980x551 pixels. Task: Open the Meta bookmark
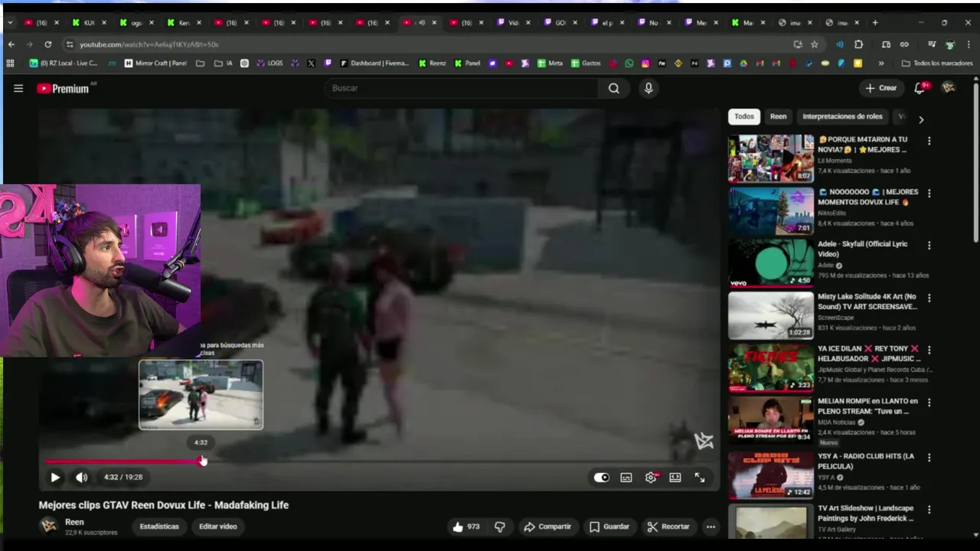point(550,64)
